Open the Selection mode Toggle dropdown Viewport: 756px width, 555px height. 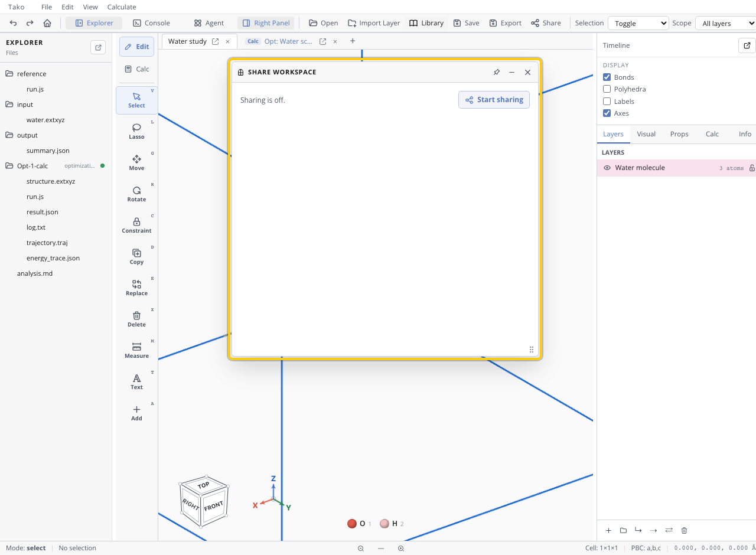click(x=638, y=23)
